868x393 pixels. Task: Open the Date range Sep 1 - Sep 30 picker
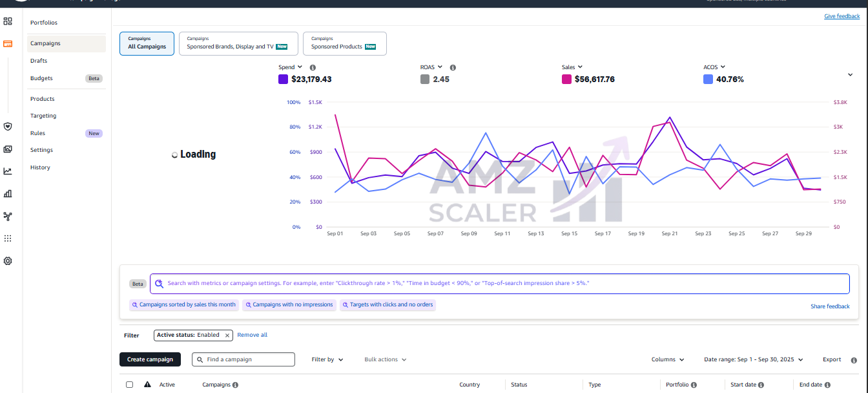pyautogui.click(x=754, y=359)
